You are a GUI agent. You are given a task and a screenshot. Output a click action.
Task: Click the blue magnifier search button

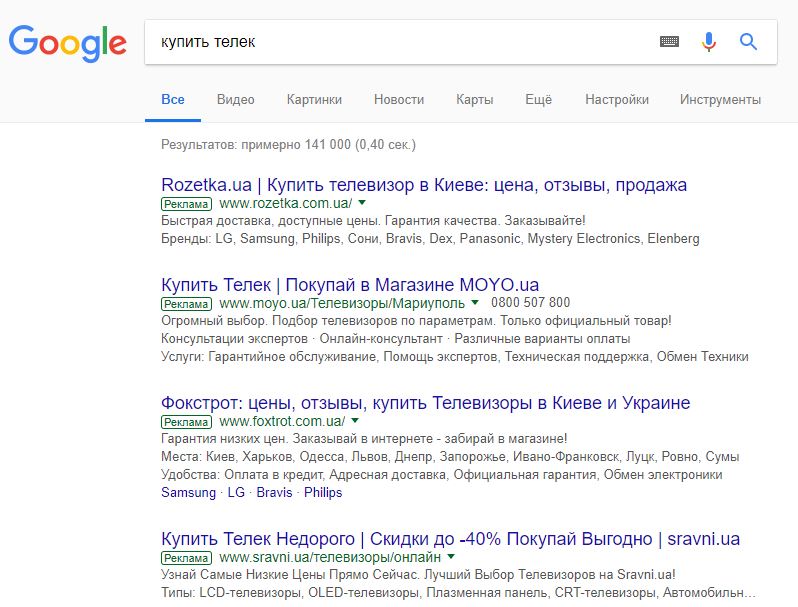(x=748, y=42)
